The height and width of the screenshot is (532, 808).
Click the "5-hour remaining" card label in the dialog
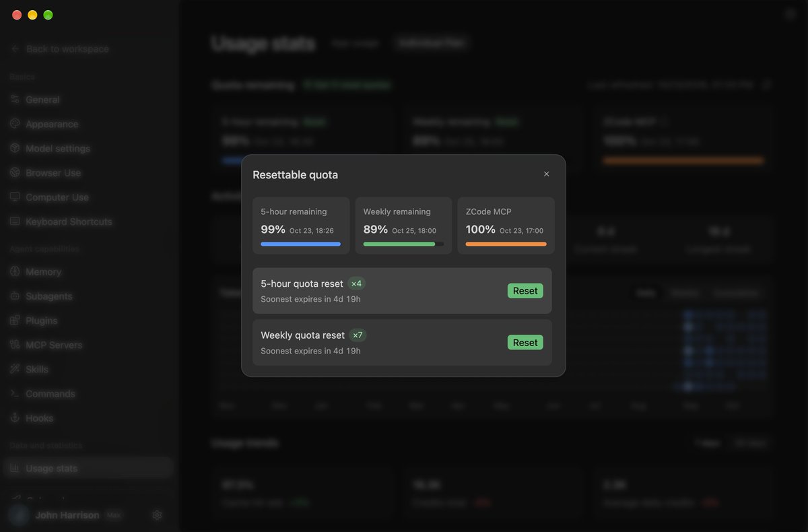pos(294,211)
